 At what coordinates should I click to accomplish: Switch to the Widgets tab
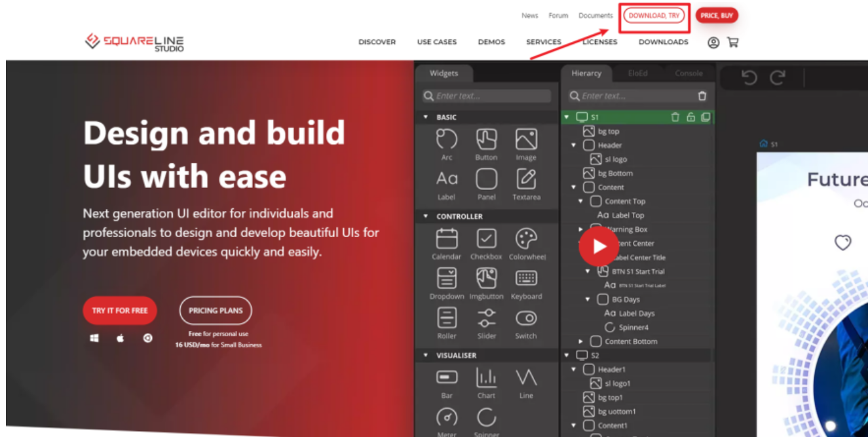tap(443, 73)
